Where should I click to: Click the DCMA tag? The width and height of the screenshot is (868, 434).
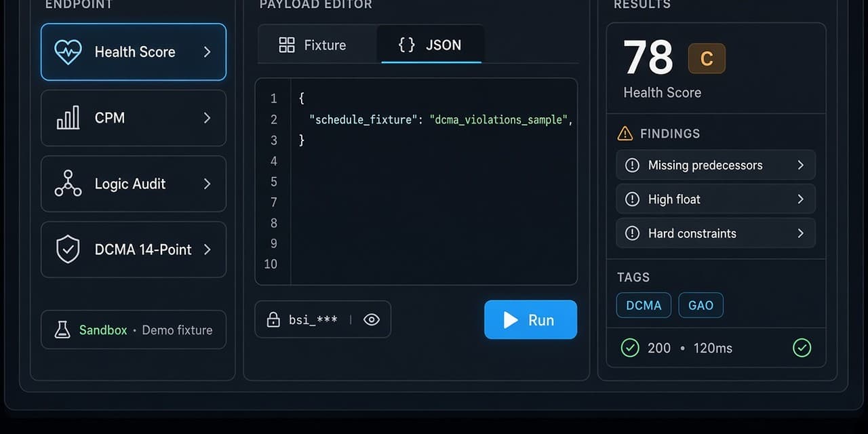[644, 305]
